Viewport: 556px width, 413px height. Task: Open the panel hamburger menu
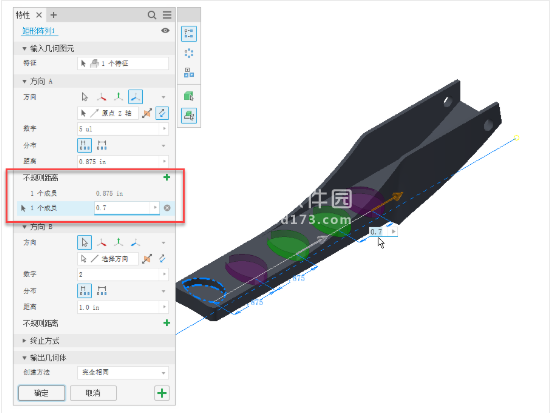[167, 15]
